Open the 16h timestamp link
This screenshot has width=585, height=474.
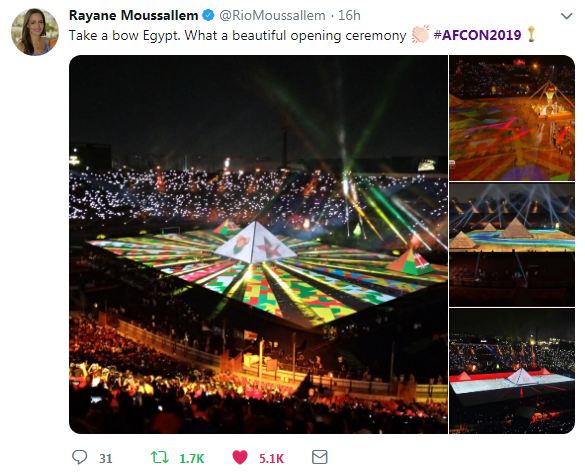click(349, 15)
